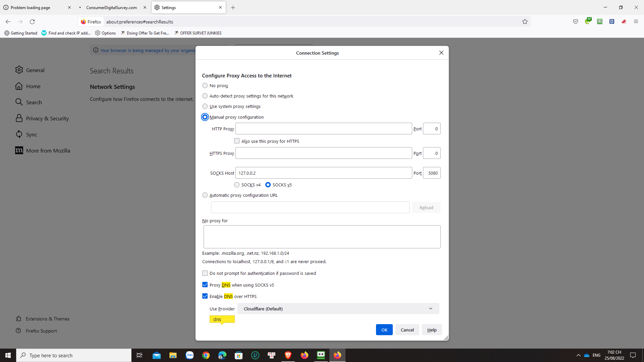The image size is (644, 362).
Task: Open the Use Provider Cloudflare dropdown
Action: 338,309
